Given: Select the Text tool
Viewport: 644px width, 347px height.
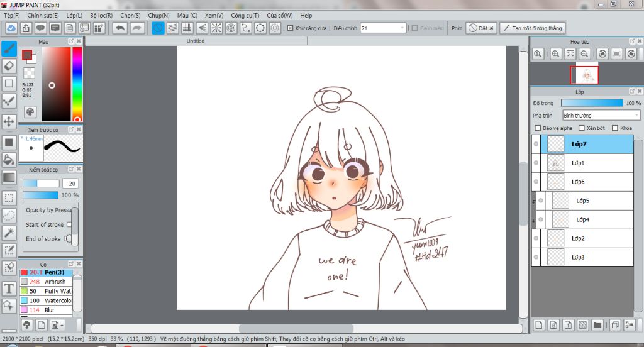Looking at the screenshot, I should pos(9,289).
